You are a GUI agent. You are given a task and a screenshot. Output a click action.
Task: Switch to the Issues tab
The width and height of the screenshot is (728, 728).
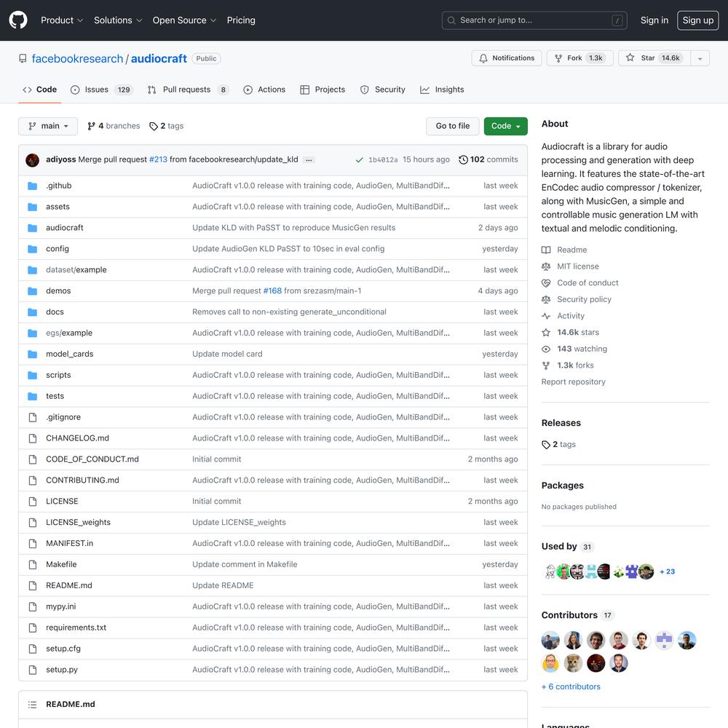102,90
